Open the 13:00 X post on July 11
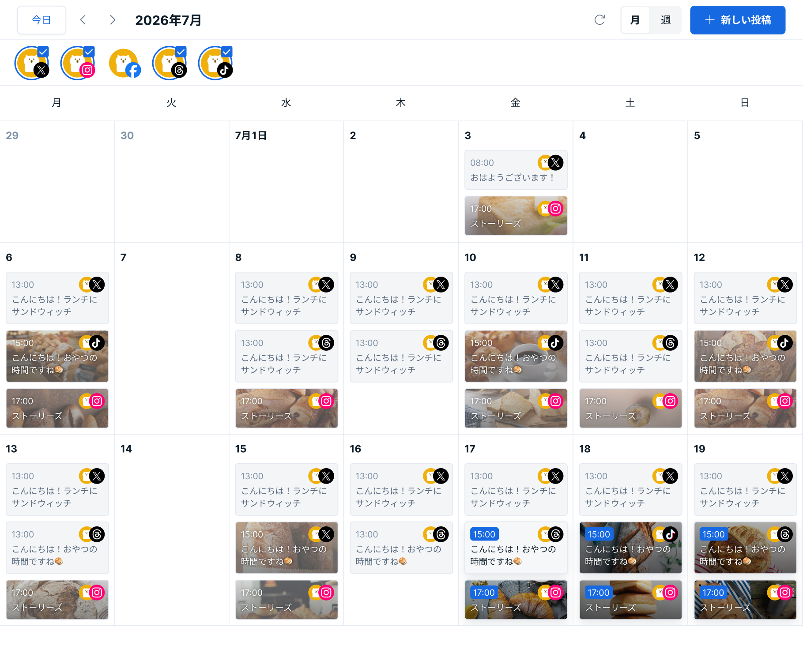The image size is (803, 672). 631,298
